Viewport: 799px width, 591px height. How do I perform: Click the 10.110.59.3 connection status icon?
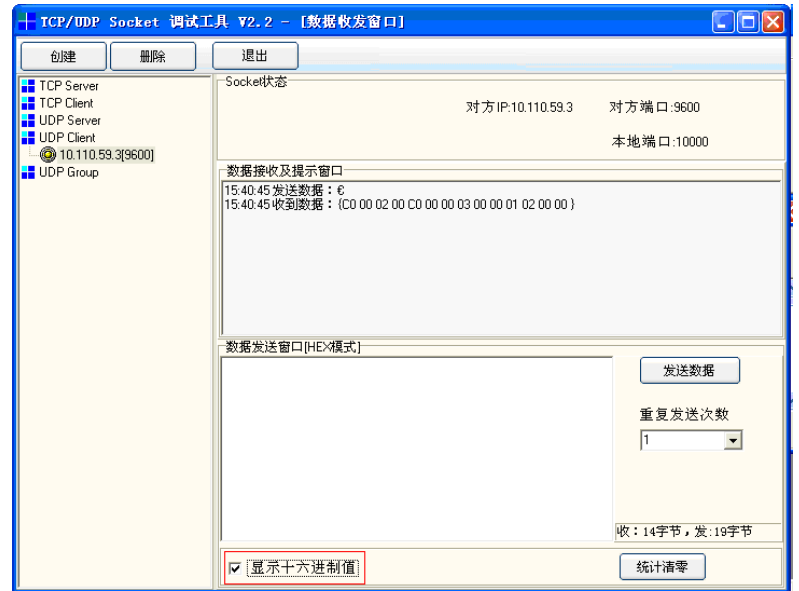coord(48,155)
